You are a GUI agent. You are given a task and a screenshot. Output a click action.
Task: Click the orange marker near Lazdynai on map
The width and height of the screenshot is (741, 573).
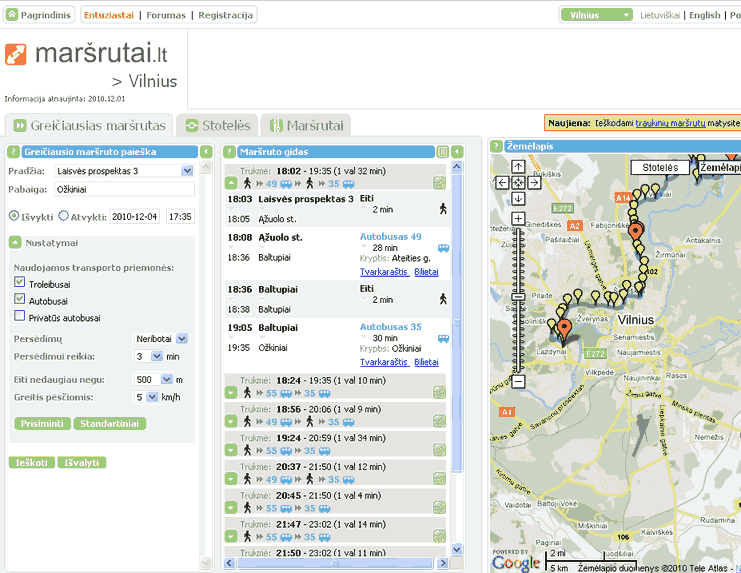(x=564, y=328)
